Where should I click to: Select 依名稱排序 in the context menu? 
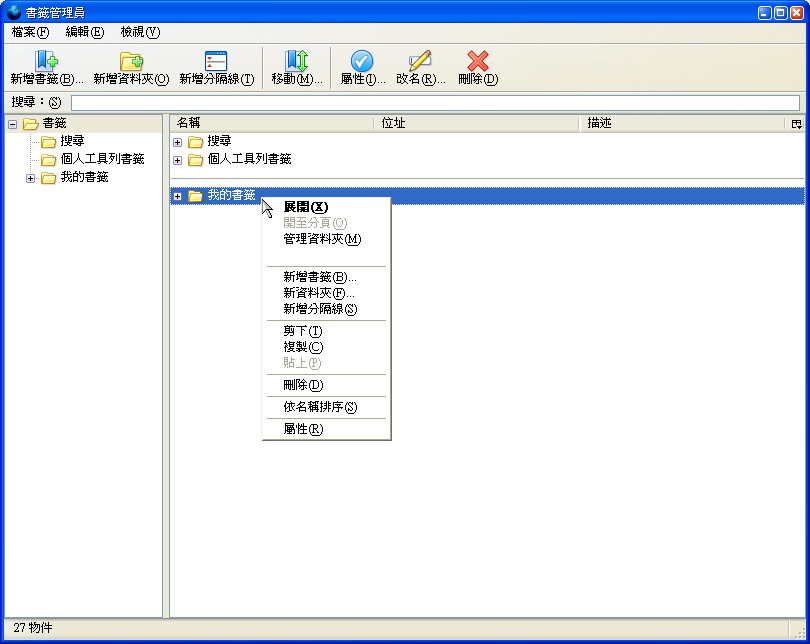tap(320, 407)
